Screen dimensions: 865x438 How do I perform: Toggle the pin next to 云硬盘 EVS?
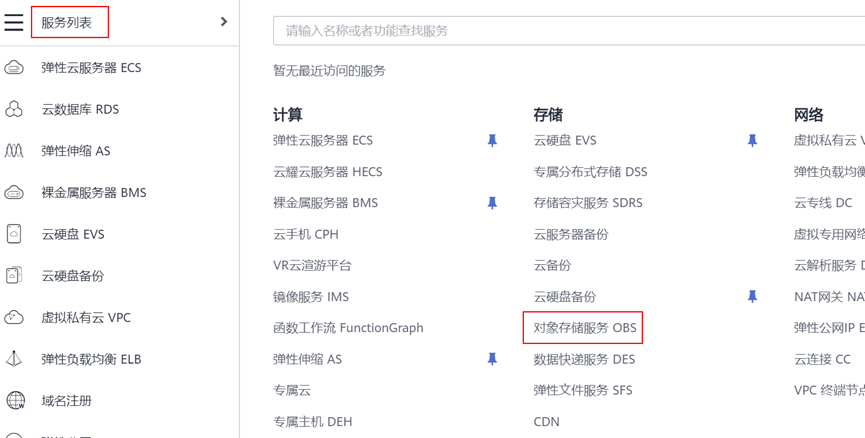pyautogui.click(x=752, y=141)
